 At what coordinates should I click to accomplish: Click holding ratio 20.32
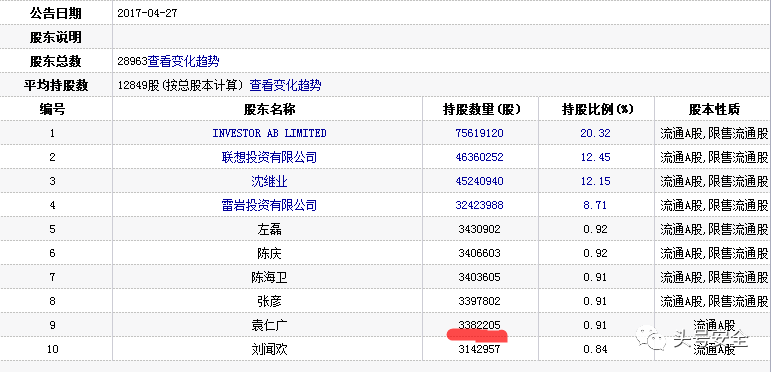tap(596, 133)
